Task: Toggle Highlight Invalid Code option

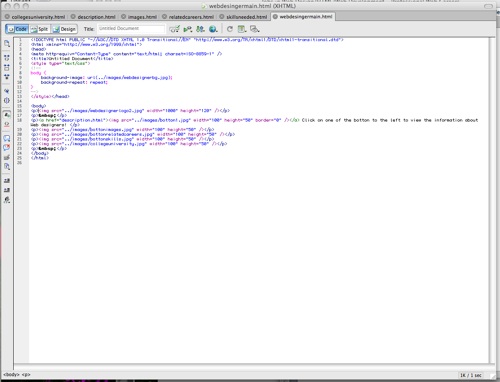Action: pyautogui.click(x=7, y=124)
